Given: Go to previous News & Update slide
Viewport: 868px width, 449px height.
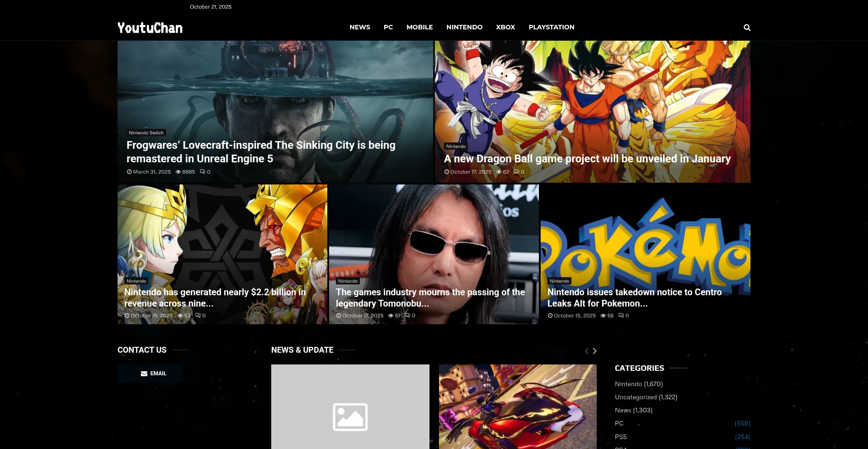Looking at the screenshot, I should point(586,351).
